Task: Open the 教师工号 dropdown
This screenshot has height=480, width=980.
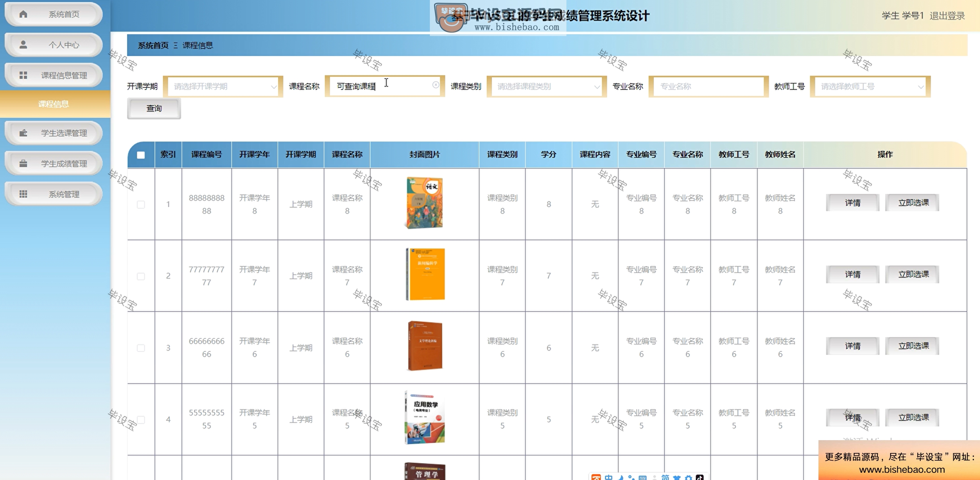Action: (x=870, y=86)
